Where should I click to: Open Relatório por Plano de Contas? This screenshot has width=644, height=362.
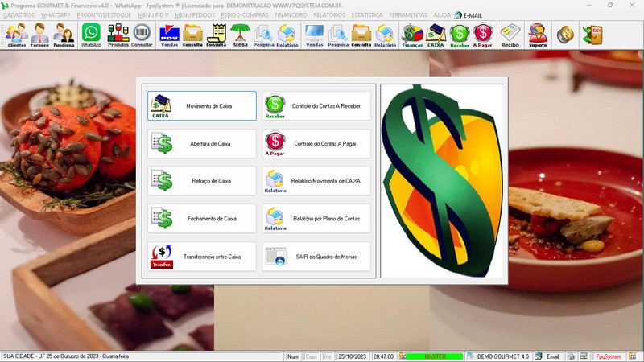(316, 219)
